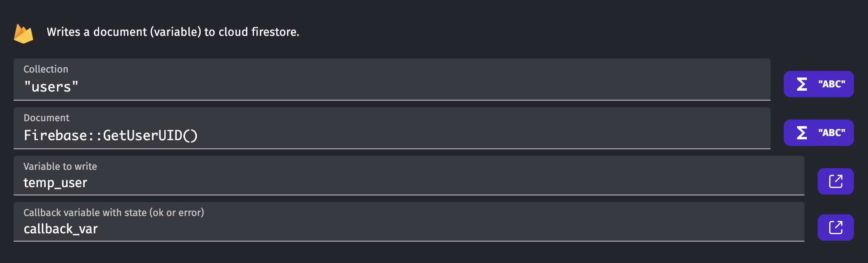Focus the Callback variable with state field

409,222
